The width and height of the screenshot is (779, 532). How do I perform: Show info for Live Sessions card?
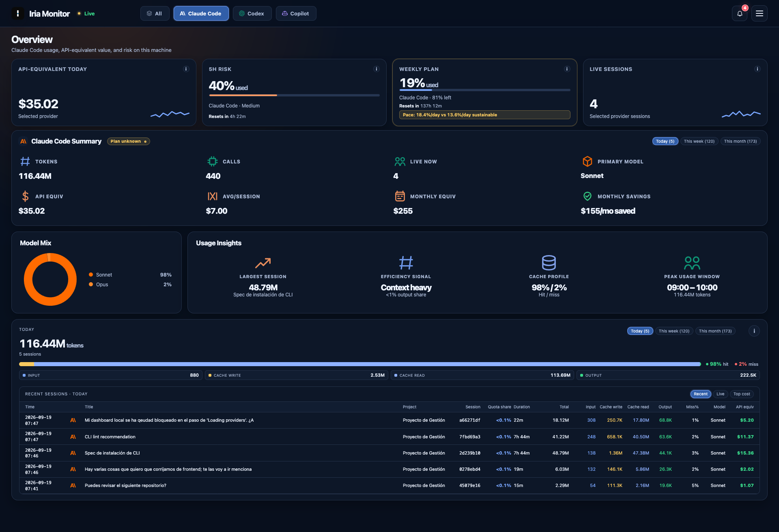pyautogui.click(x=757, y=69)
